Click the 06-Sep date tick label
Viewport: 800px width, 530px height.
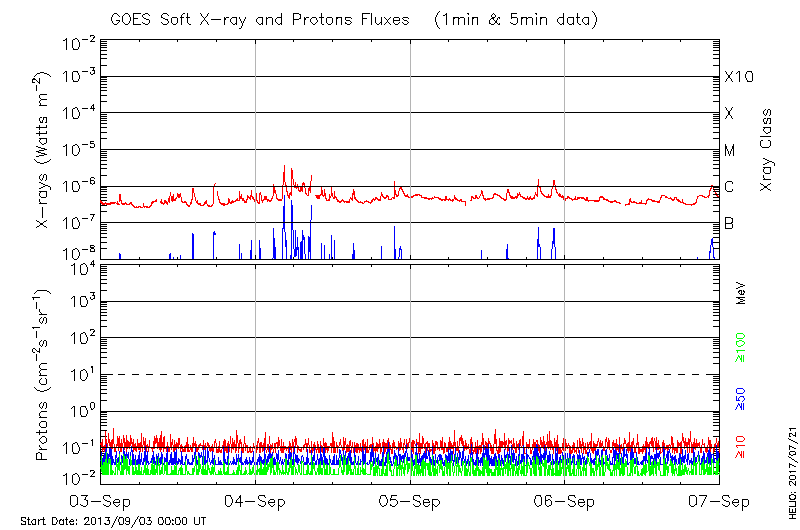(x=564, y=501)
